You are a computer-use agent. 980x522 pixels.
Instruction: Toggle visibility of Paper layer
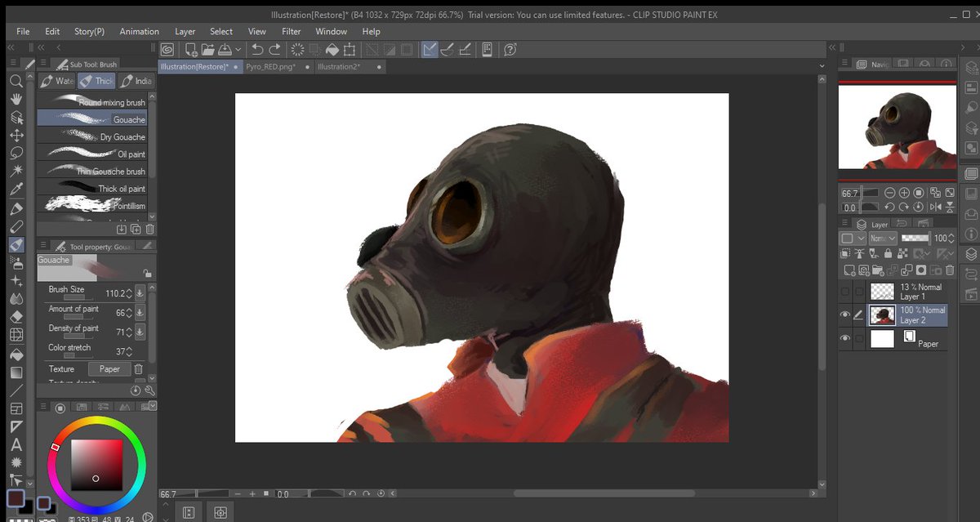click(x=846, y=338)
